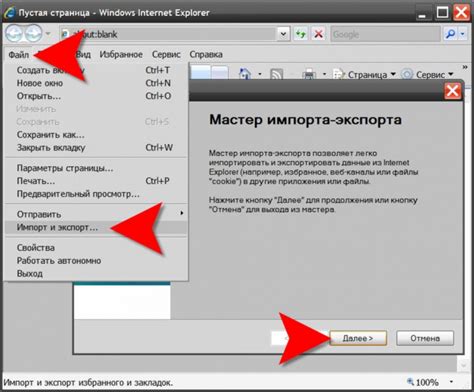The image size is (474, 392).
Task: Choose Выход to exit browser
Action: [96, 274]
